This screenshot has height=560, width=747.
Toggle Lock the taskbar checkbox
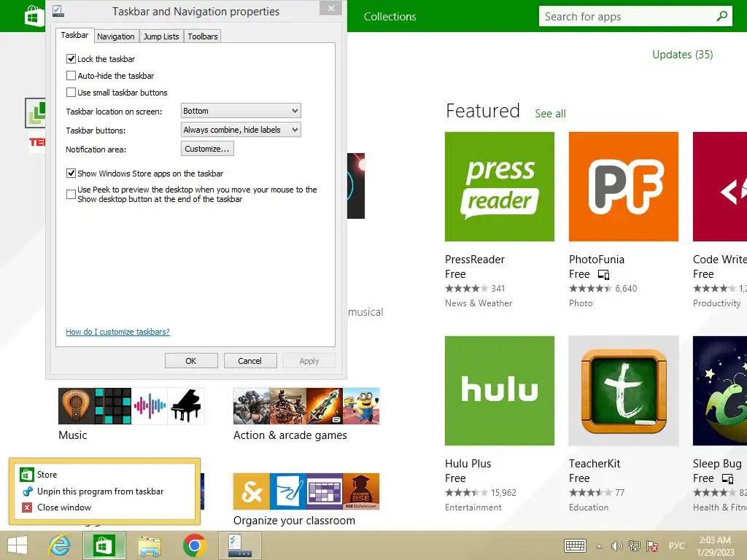71,59
